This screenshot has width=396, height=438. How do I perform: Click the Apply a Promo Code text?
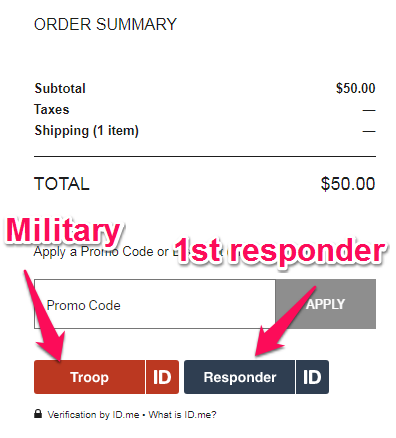click(102, 252)
